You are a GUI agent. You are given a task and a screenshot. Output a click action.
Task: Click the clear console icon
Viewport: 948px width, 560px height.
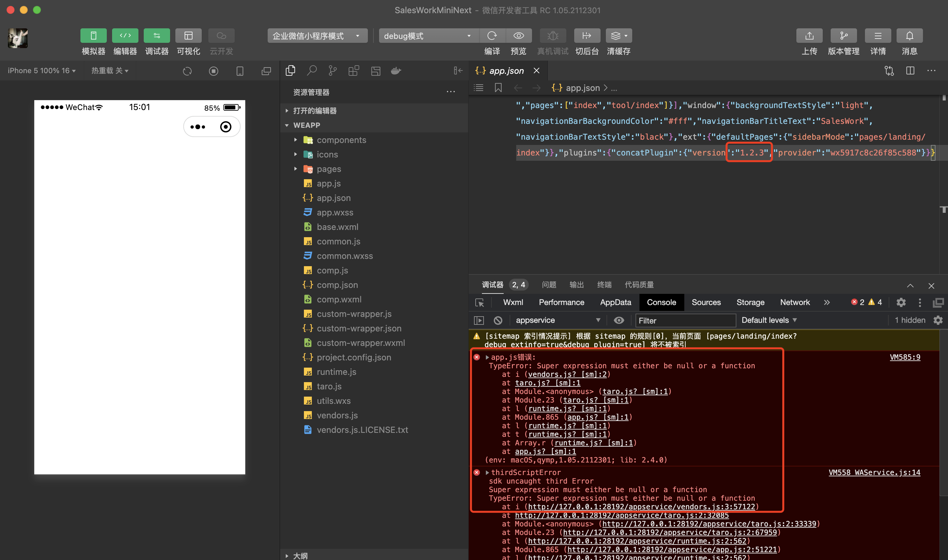[x=498, y=321]
